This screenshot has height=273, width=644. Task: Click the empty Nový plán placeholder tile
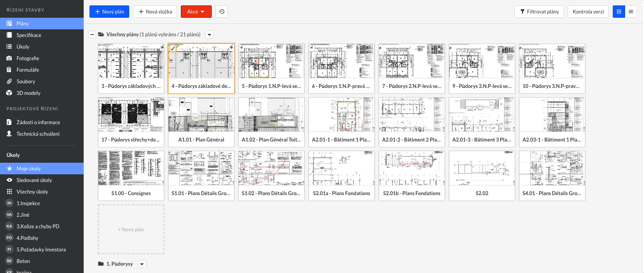tap(131, 229)
